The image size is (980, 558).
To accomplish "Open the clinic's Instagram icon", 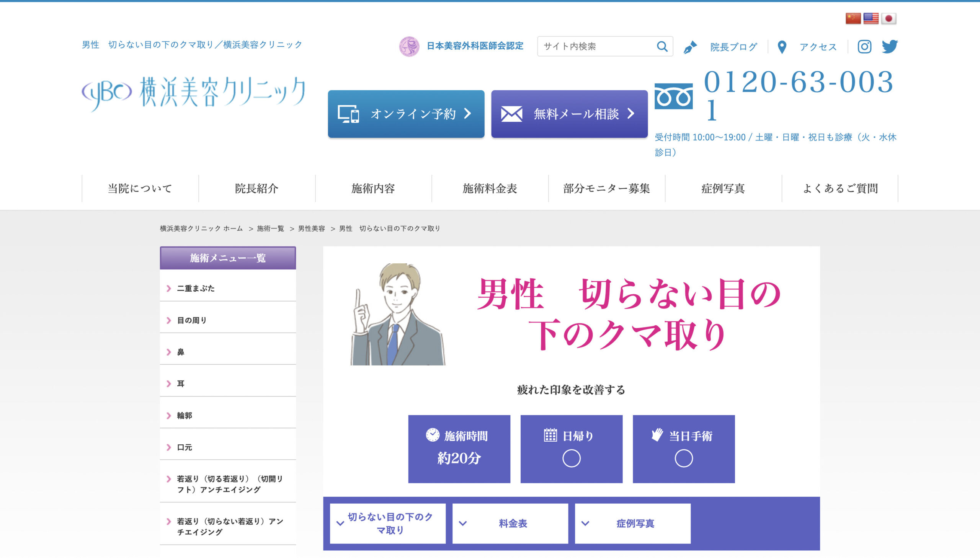I will 865,46.
